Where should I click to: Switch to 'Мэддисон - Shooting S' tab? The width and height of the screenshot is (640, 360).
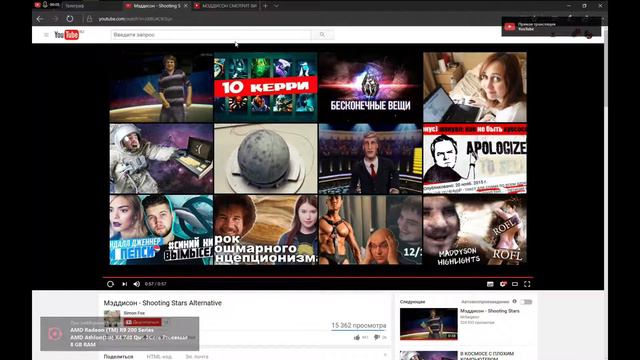[157, 6]
